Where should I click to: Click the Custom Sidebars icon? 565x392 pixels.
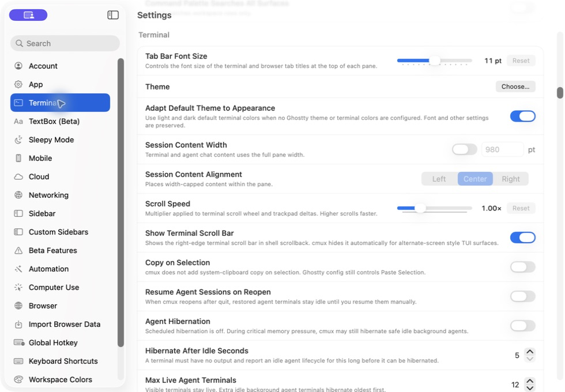click(x=18, y=232)
